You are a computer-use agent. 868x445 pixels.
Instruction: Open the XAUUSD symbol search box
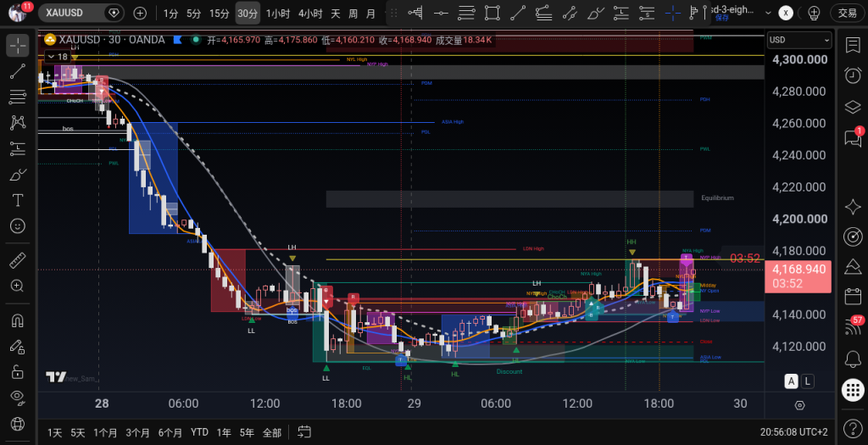tap(81, 13)
